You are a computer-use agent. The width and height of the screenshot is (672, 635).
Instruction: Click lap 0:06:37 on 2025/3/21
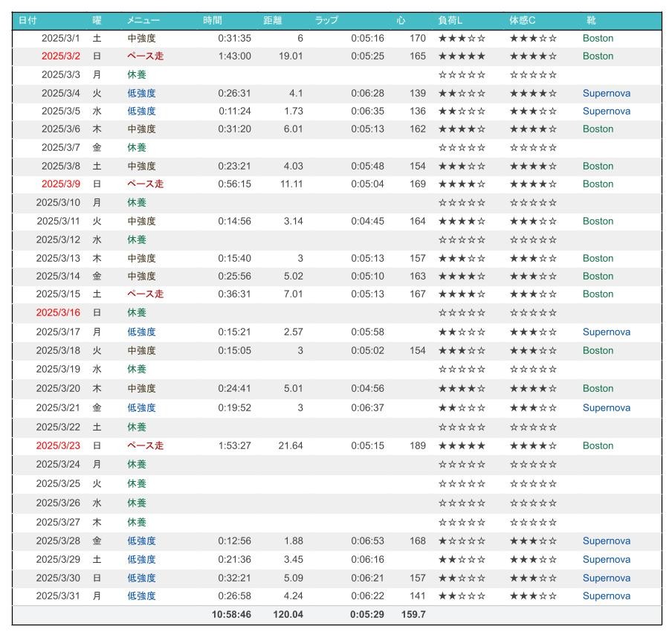(x=368, y=407)
